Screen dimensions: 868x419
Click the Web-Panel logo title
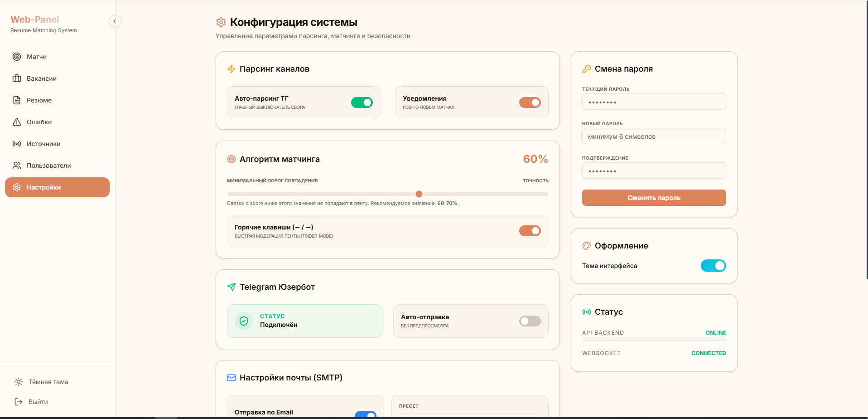point(35,19)
